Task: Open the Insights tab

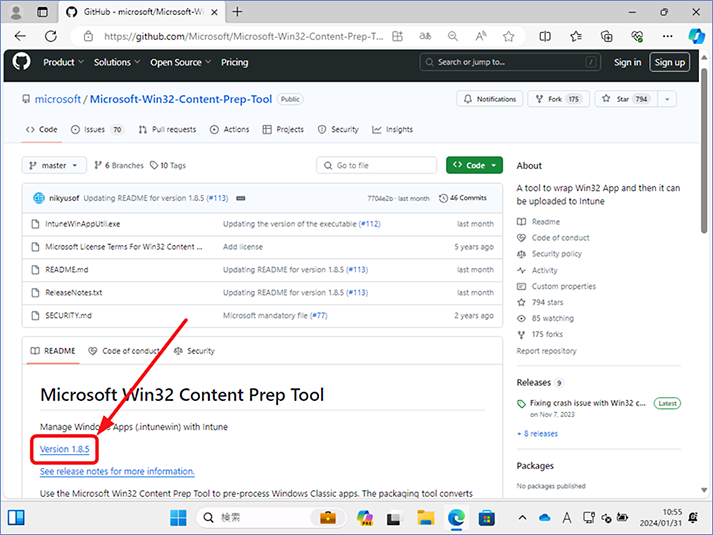Action: tap(392, 130)
